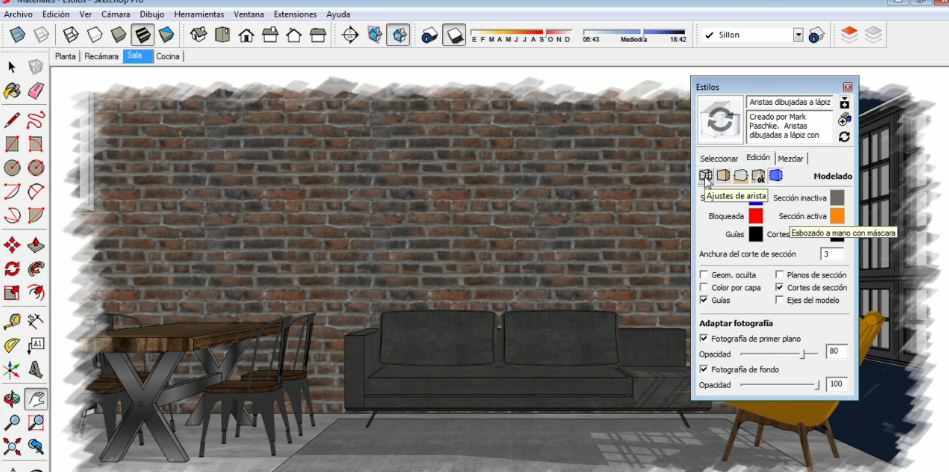Set Iso standard view
This screenshot has width=949, height=472.
pyautogui.click(x=199, y=34)
